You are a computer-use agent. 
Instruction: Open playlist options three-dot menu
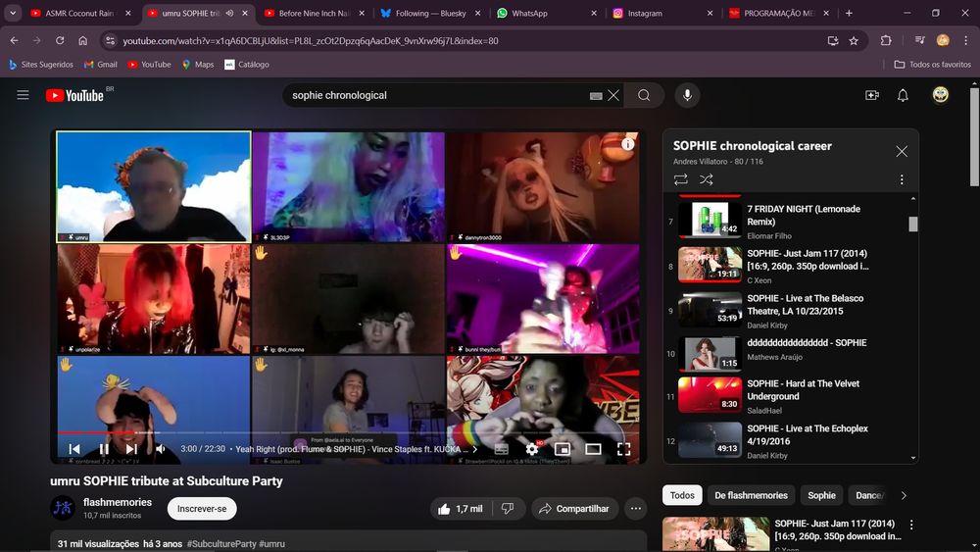point(902,179)
